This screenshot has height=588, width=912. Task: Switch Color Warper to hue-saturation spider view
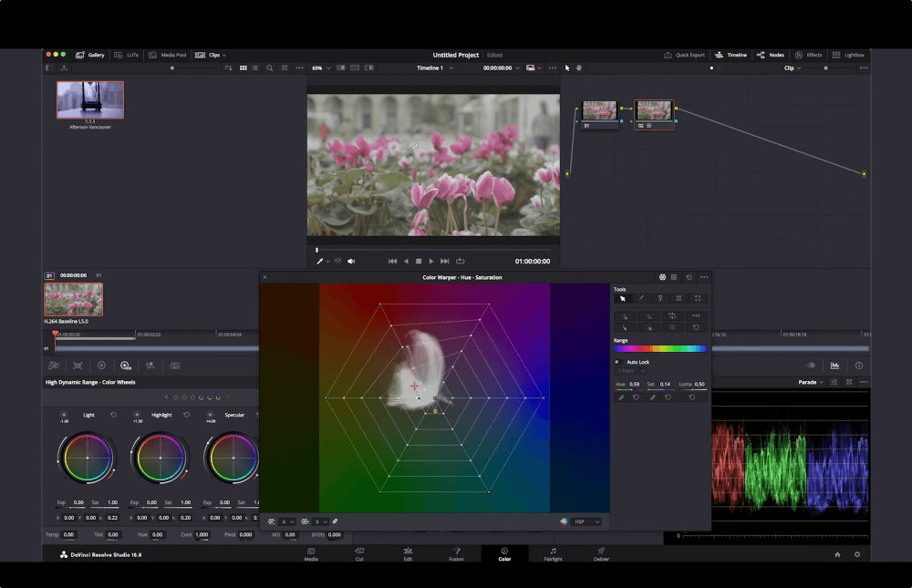click(662, 277)
